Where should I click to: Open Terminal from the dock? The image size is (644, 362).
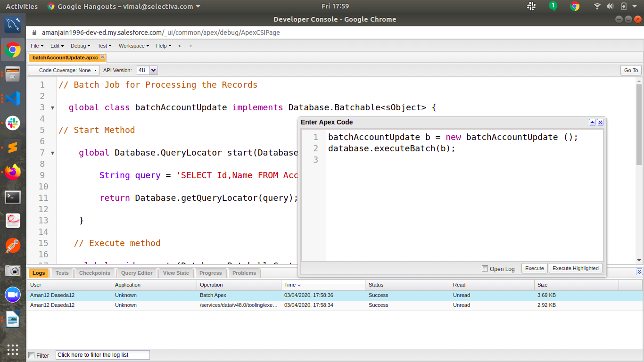(13, 197)
